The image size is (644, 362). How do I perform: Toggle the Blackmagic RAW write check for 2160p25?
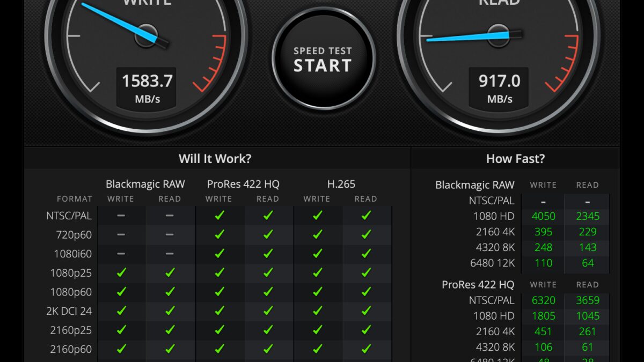pyautogui.click(x=121, y=330)
